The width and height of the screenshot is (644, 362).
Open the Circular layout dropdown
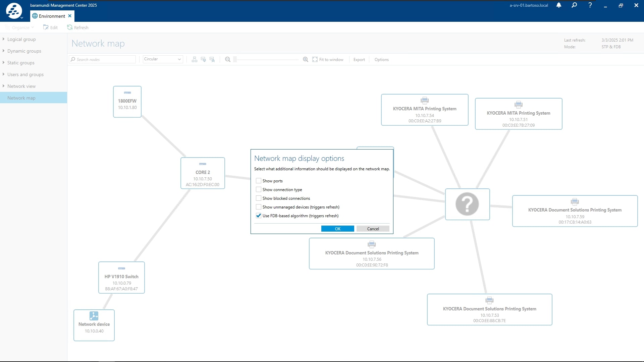tap(163, 59)
